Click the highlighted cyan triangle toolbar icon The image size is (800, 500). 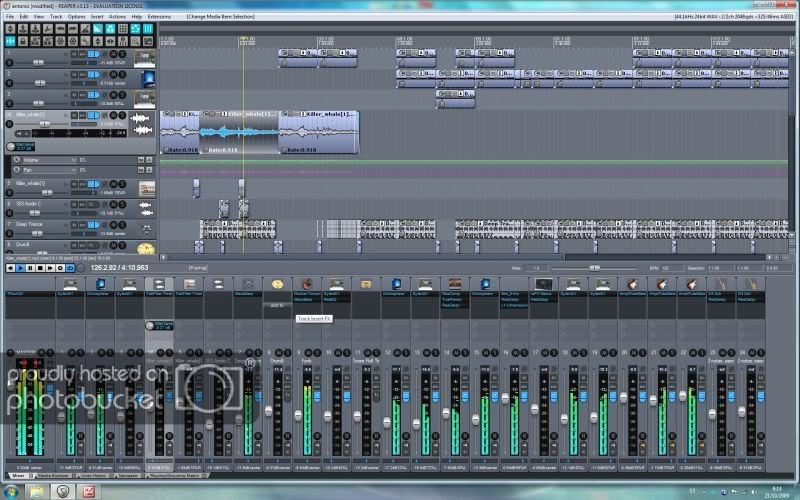[x=98, y=29]
